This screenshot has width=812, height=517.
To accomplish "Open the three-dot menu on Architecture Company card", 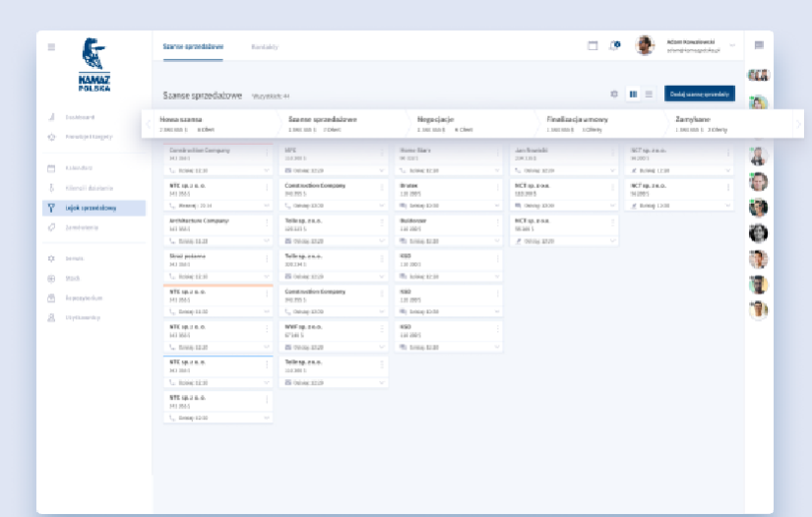I will tap(267, 223).
